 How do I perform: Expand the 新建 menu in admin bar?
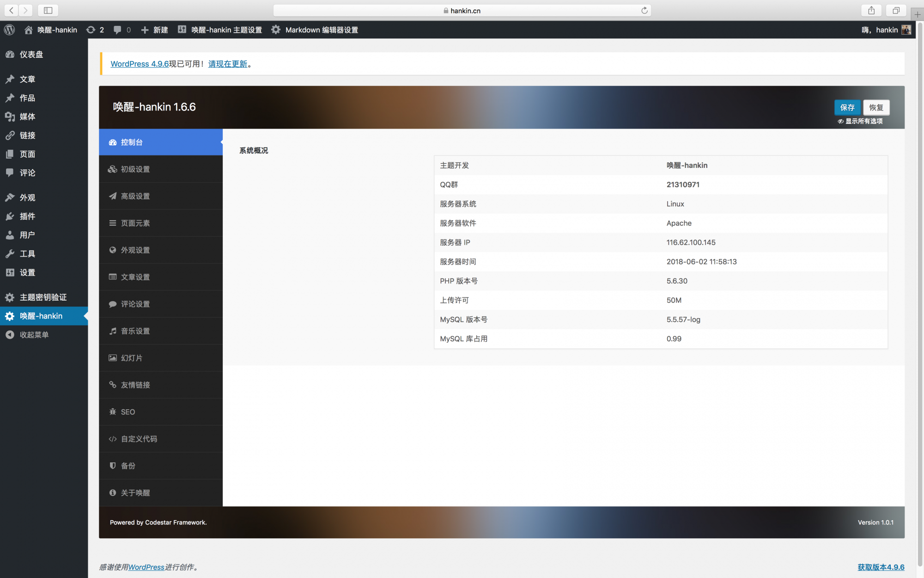point(154,30)
